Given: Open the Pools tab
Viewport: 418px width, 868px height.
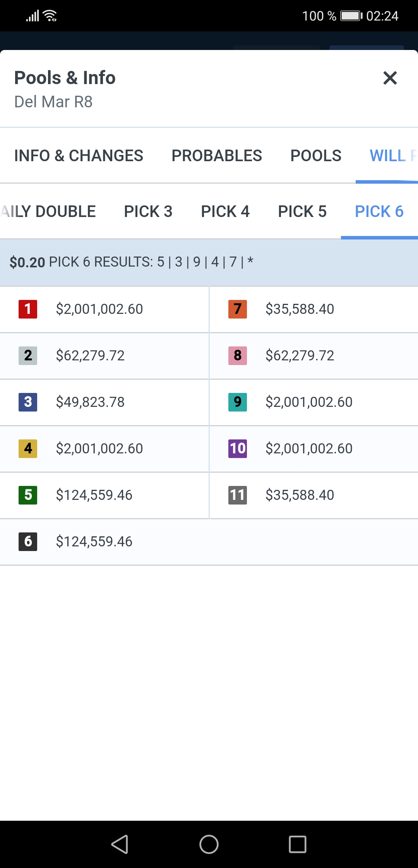Looking at the screenshot, I should (316, 156).
